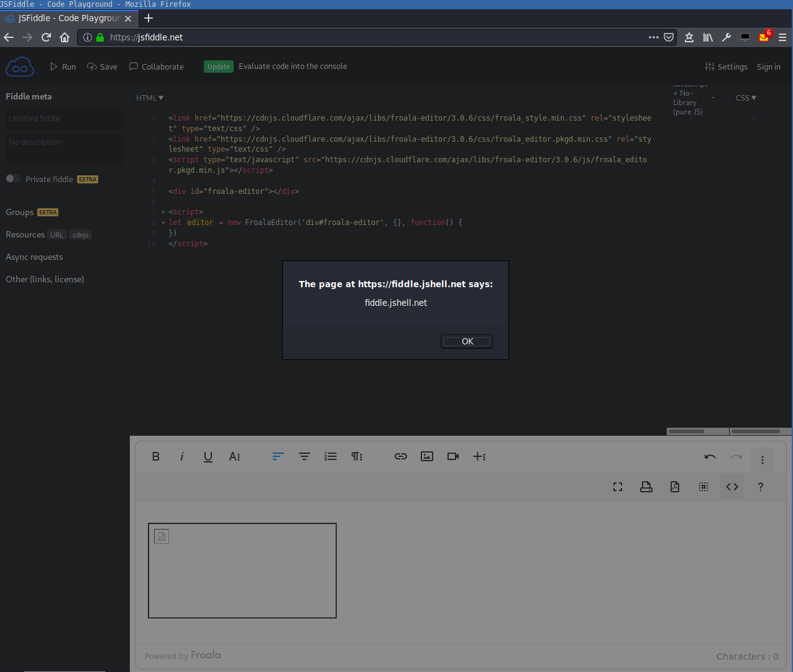Enter fullscreen mode in the Froala editor
The height and width of the screenshot is (672, 793).
click(x=618, y=487)
